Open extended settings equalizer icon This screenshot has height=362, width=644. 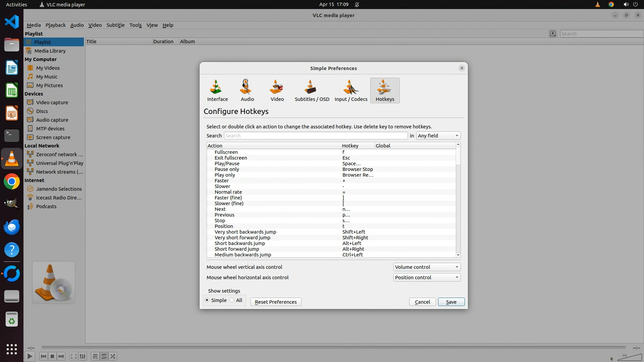pos(83,356)
